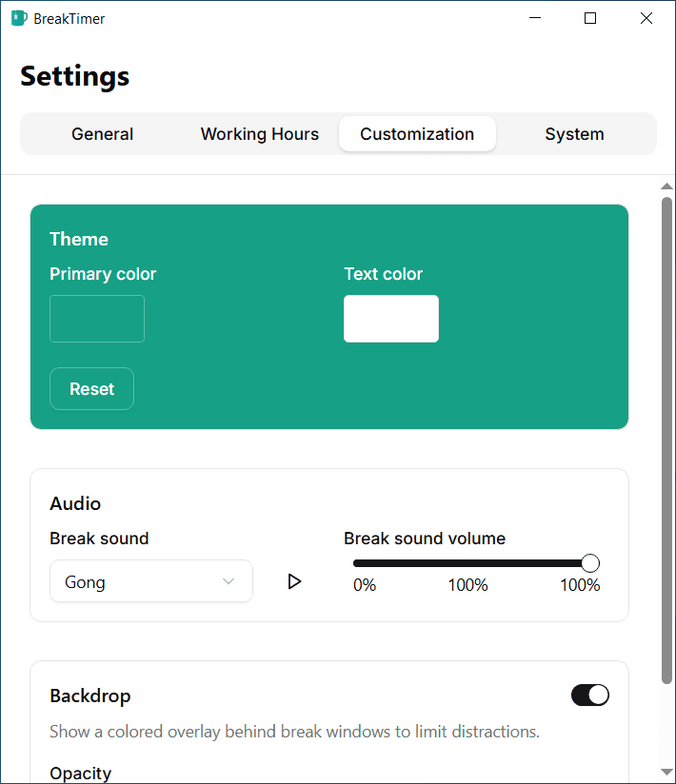The height and width of the screenshot is (784, 676).
Task: Open the Working Hours tab
Action: pyautogui.click(x=259, y=134)
